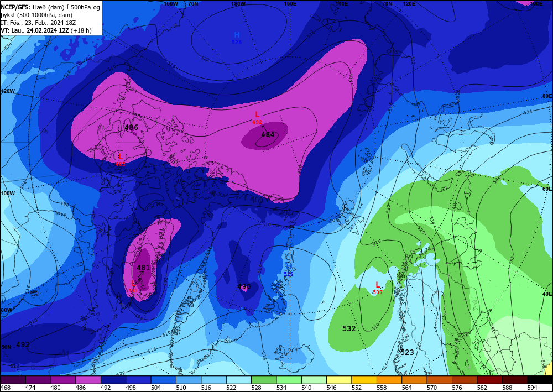Click the pale cyan legend swatch labeled 522
This screenshot has width=553, height=392.
tap(239, 380)
